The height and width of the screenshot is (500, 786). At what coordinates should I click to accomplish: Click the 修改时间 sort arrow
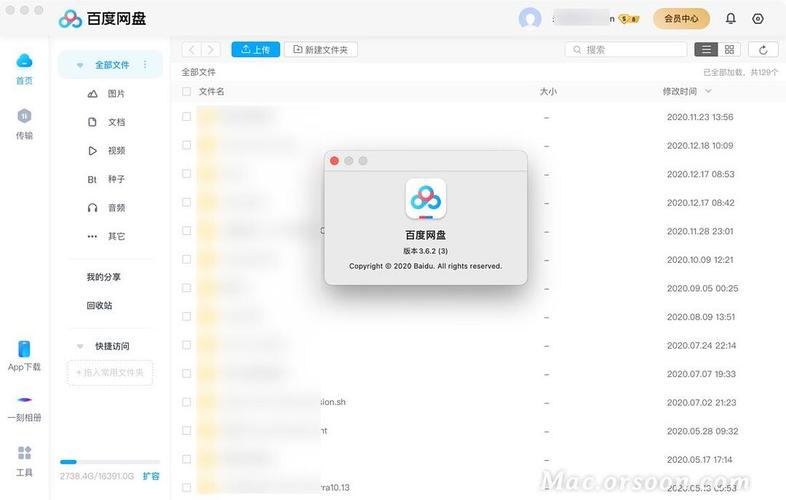(708, 91)
